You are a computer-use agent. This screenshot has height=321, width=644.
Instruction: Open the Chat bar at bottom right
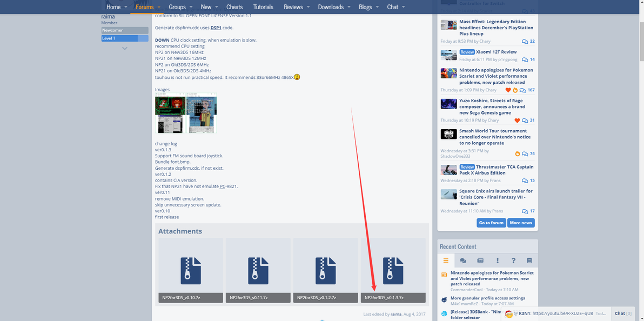click(622, 313)
